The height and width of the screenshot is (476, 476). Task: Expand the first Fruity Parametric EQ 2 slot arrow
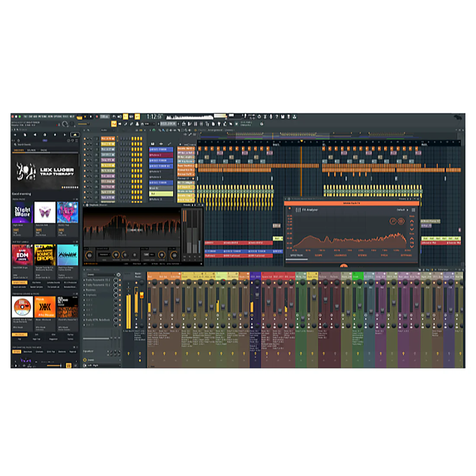(x=84, y=280)
